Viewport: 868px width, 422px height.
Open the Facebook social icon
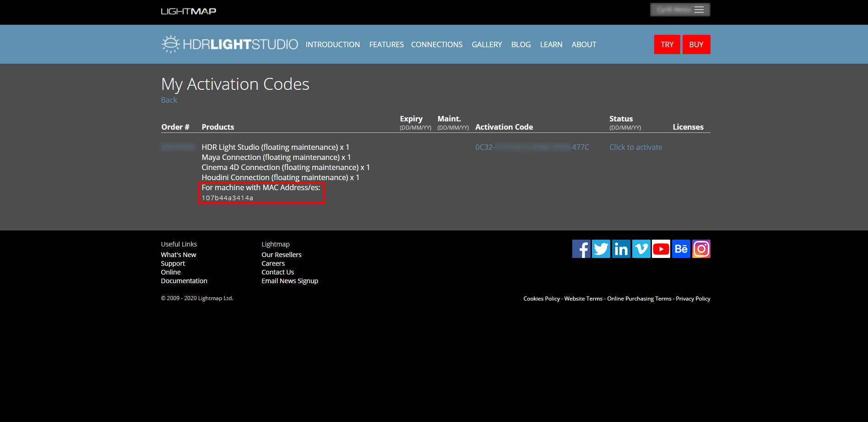click(581, 249)
